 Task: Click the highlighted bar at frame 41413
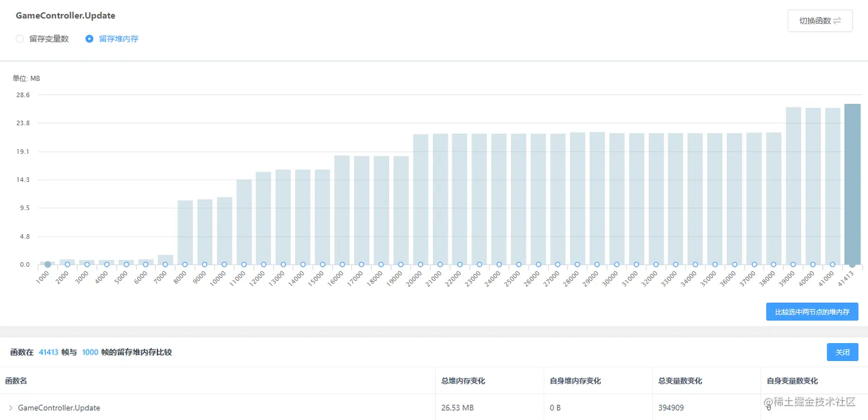pyautogui.click(x=852, y=184)
